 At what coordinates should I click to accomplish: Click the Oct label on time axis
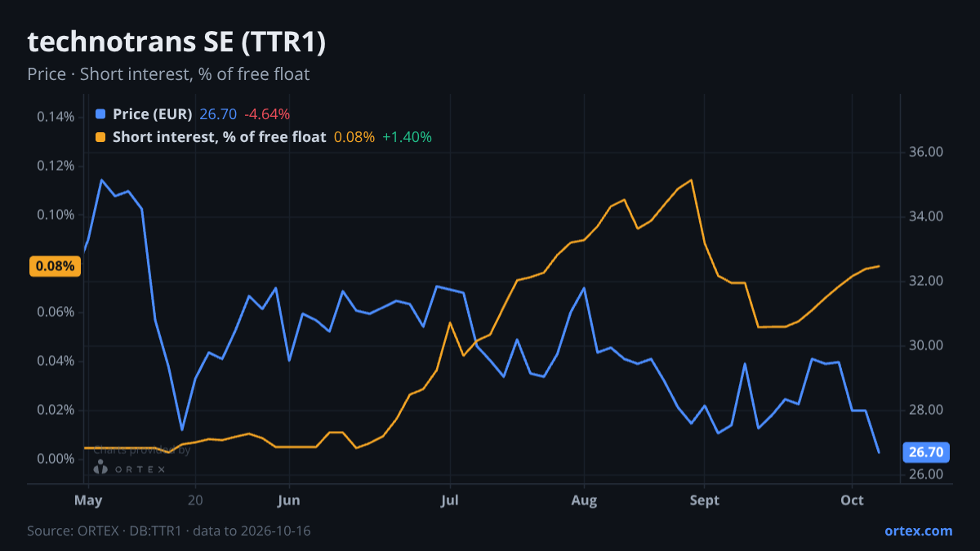click(x=852, y=500)
